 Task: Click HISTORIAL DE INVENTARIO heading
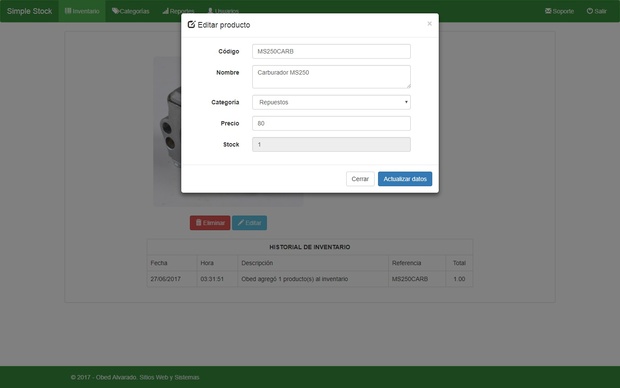310,247
